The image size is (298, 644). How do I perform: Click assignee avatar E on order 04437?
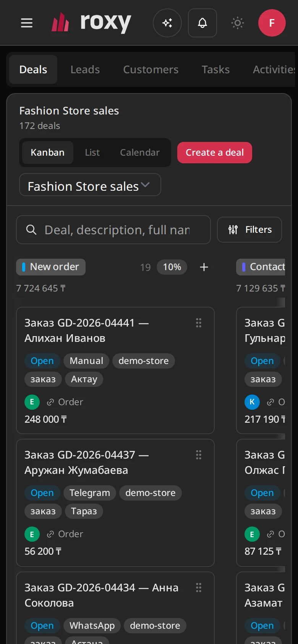(32, 534)
